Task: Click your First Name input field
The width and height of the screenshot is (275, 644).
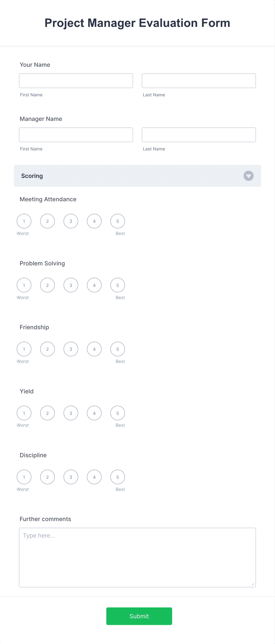Action: pyautogui.click(x=76, y=80)
